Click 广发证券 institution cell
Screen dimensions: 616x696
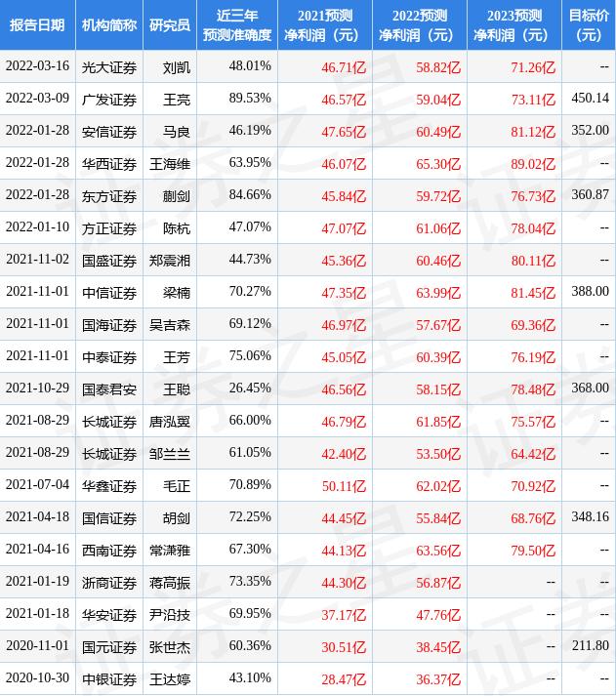click(109, 100)
